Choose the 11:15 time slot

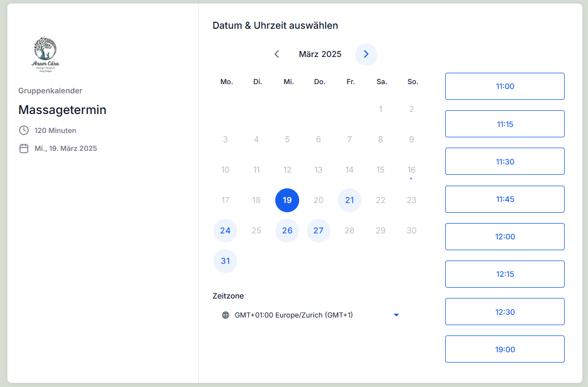[505, 124]
